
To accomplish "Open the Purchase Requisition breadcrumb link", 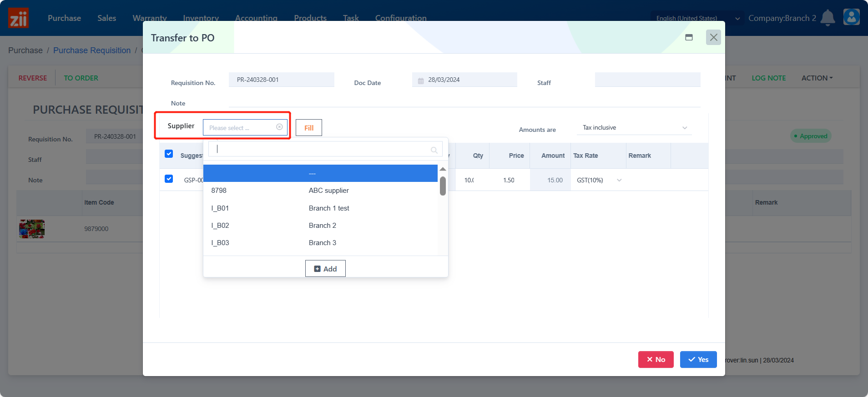I will [92, 50].
